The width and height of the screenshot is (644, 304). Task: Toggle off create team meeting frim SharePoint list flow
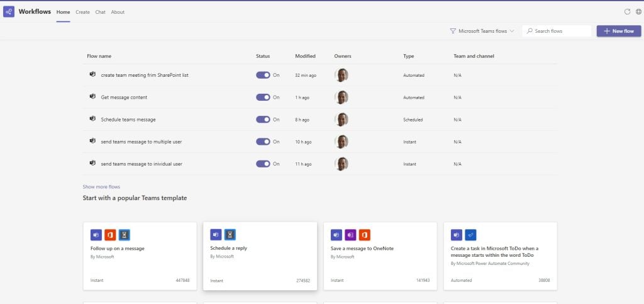pos(264,75)
